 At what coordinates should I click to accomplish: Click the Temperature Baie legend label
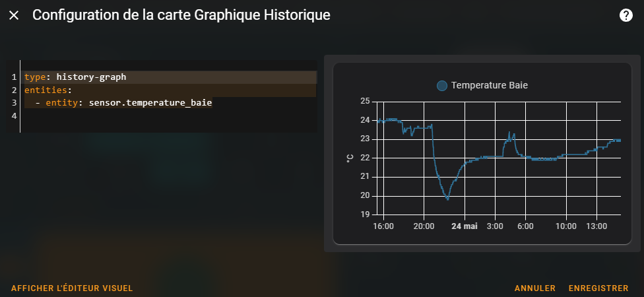click(x=489, y=85)
